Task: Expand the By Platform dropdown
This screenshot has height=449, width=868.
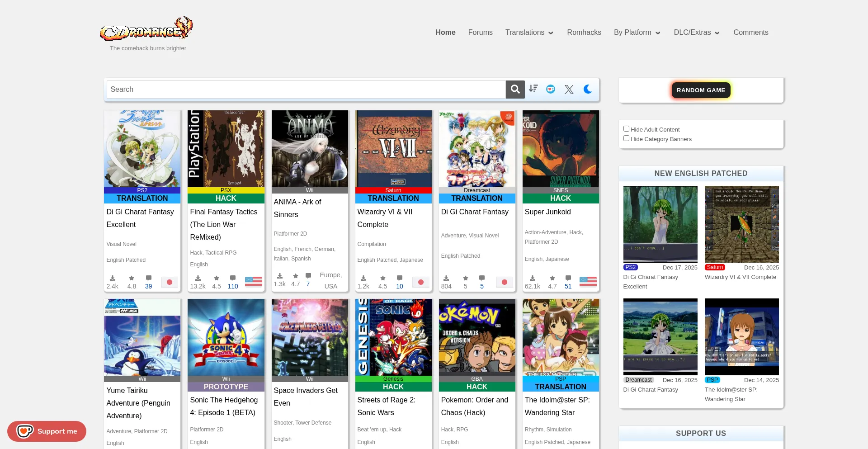Action: pyautogui.click(x=637, y=33)
